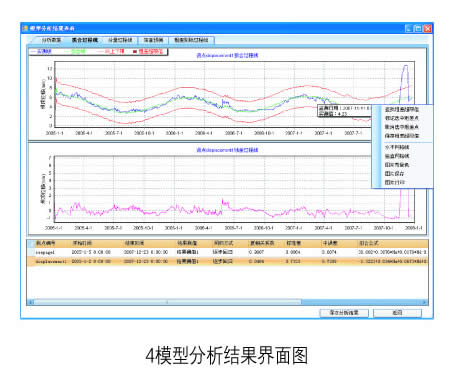Screen dimensions: 460x370
Task: Click the red square outlier legend marker
Action: 135,52
